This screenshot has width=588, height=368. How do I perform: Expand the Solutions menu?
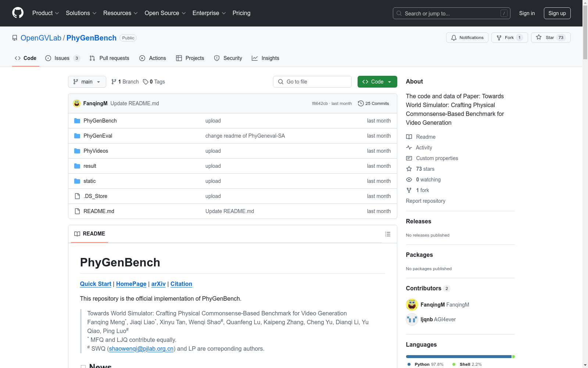81,13
